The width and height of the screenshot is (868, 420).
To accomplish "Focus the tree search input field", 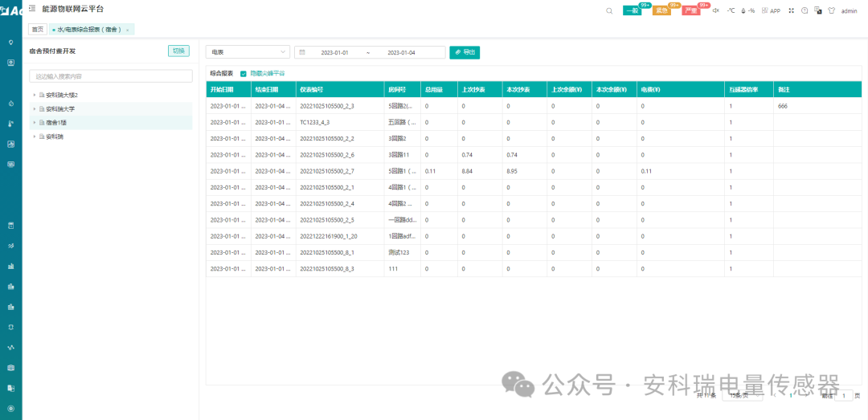I will pyautogui.click(x=111, y=75).
